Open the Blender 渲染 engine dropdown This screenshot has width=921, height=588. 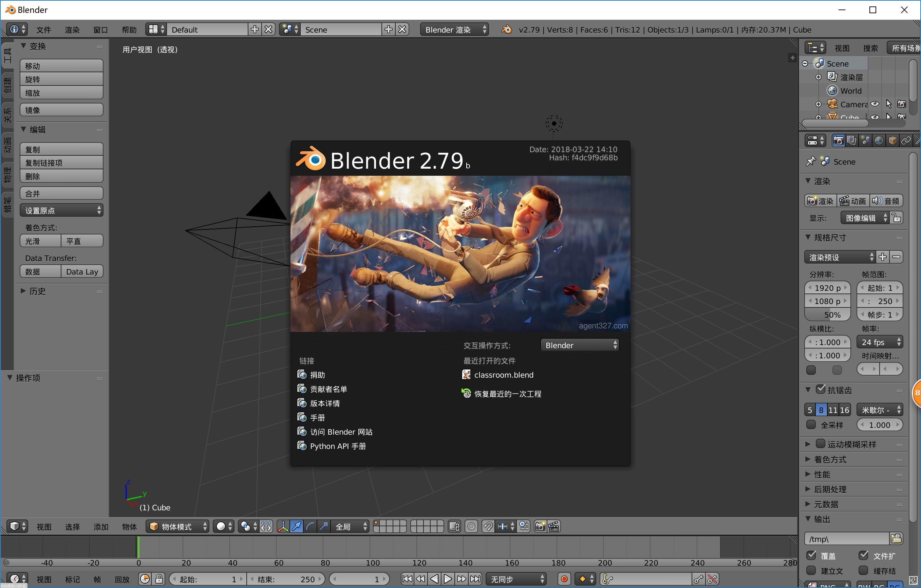pos(454,30)
